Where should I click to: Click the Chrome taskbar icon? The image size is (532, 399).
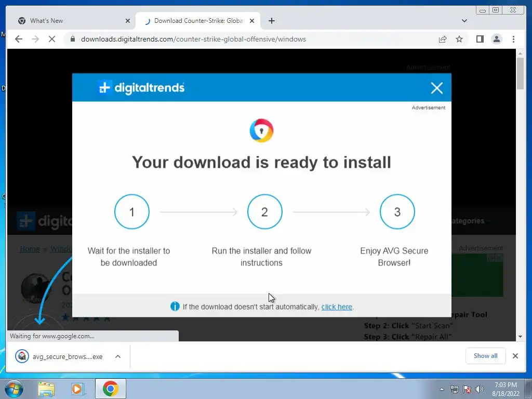tap(110, 389)
